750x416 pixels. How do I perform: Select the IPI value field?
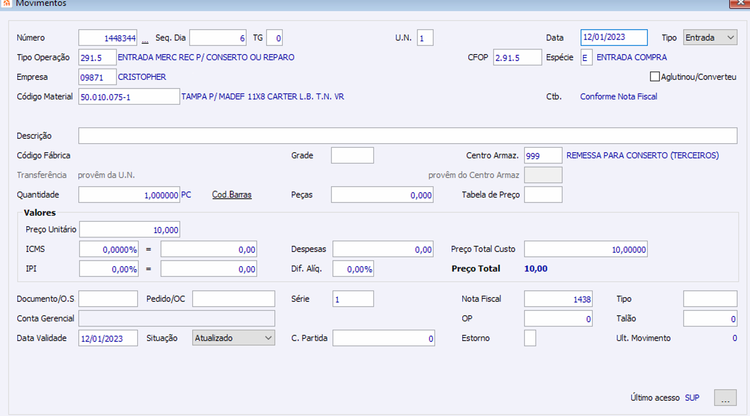[x=209, y=269]
